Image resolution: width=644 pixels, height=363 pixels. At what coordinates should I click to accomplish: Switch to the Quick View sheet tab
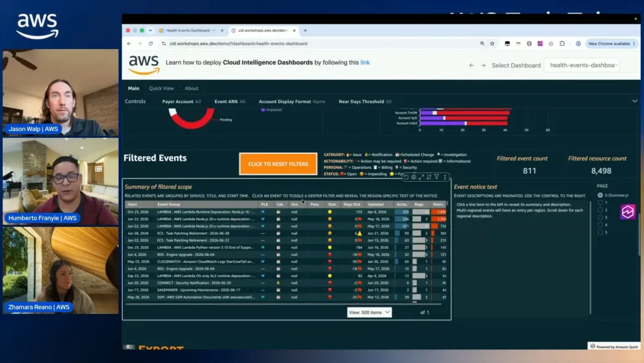point(162,88)
